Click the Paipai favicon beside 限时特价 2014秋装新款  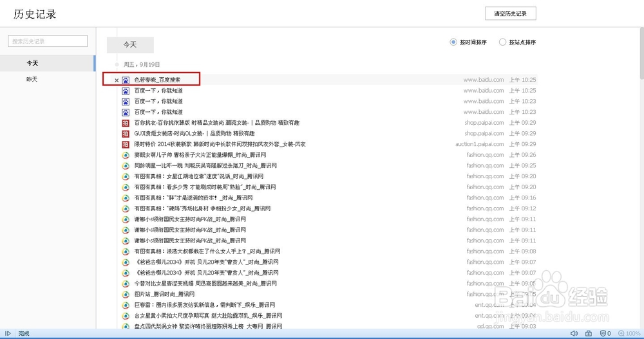pos(126,145)
